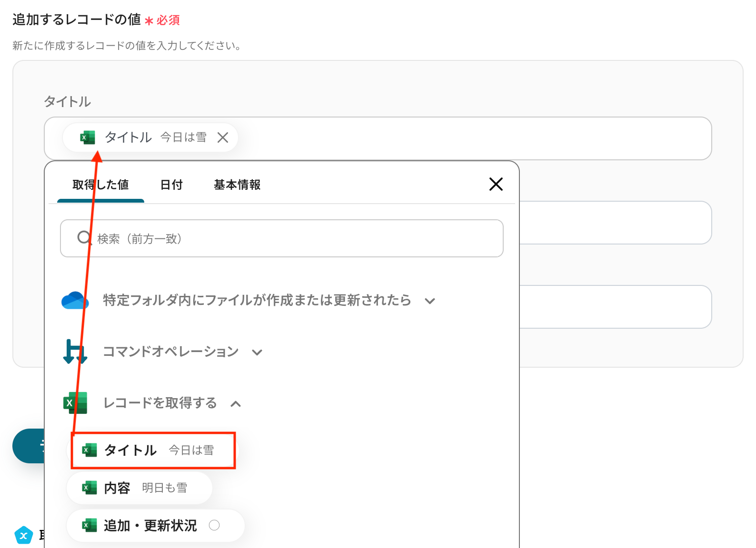
Task: Click the コマンドオペレーション branch icon
Action: click(75, 352)
